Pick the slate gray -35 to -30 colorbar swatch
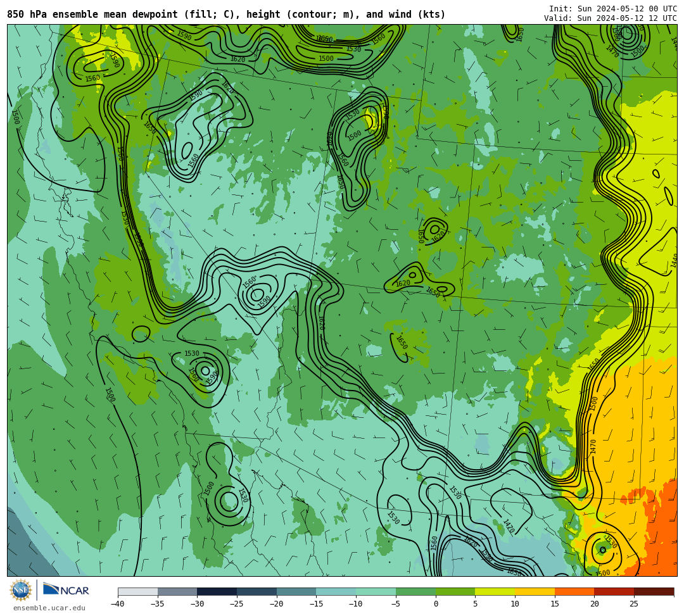684x616 pixels. click(x=177, y=591)
